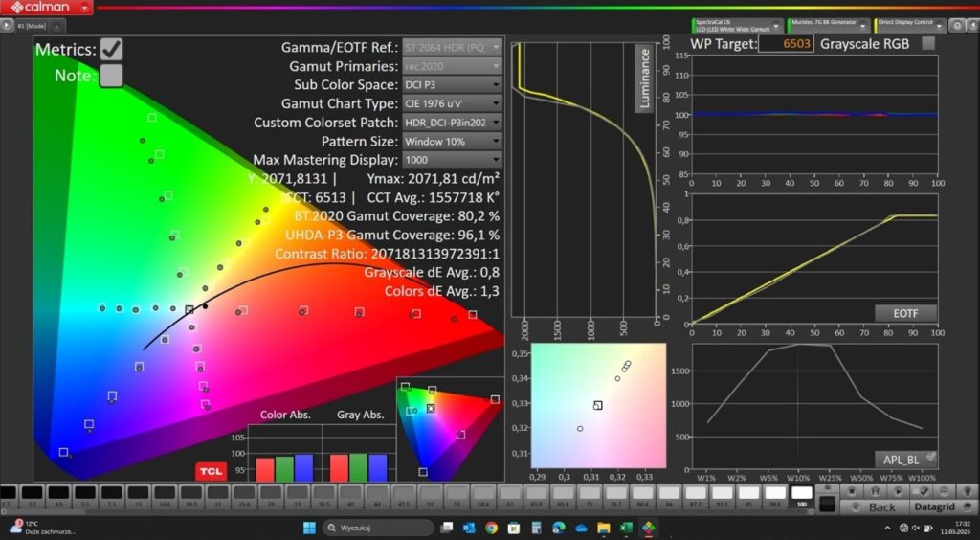Image resolution: width=980 pixels, height=540 pixels.
Task: Click the read continuous icon
Action: [x=876, y=491]
